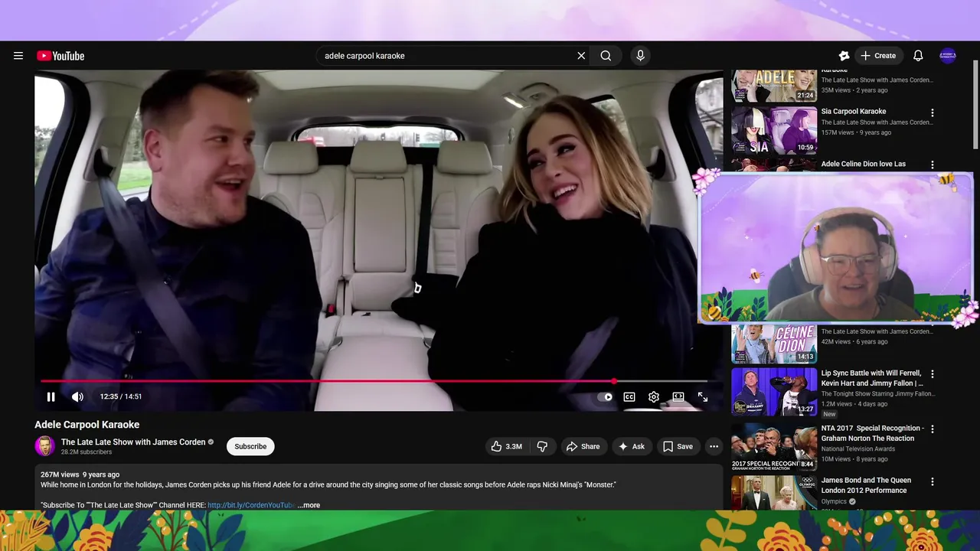The height and width of the screenshot is (551, 980).
Task: Click the 'Sia Carpool Karaoke' video title
Action: pos(854,112)
